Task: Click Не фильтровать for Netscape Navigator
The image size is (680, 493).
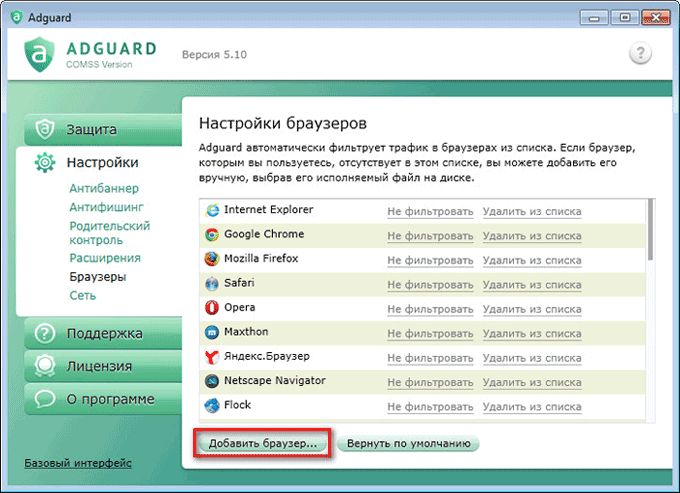Action: click(430, 382)
